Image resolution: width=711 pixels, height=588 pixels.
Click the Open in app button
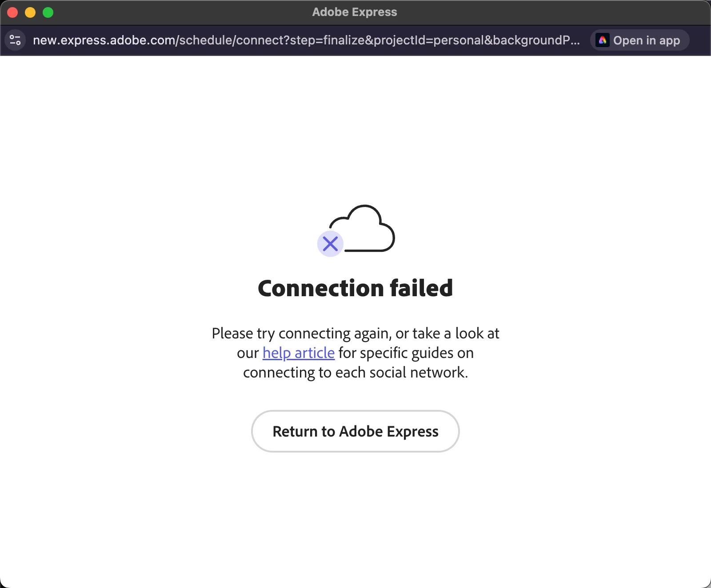(639, 40)
